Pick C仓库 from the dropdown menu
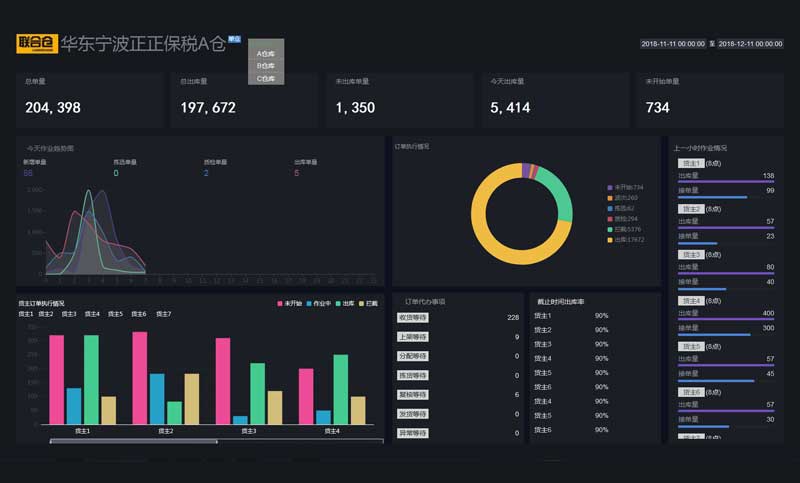This screenshot has height=483, width=800. pos(266,78)
